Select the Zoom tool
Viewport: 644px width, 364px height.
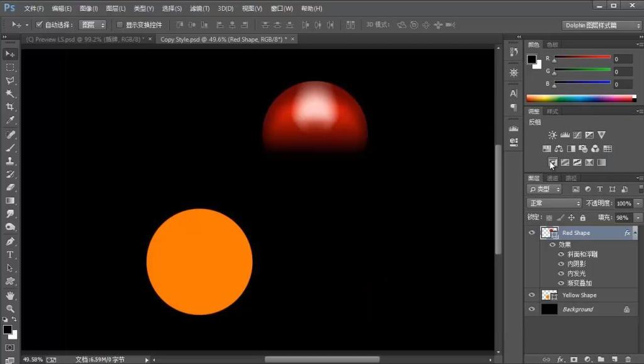(10, 309)
